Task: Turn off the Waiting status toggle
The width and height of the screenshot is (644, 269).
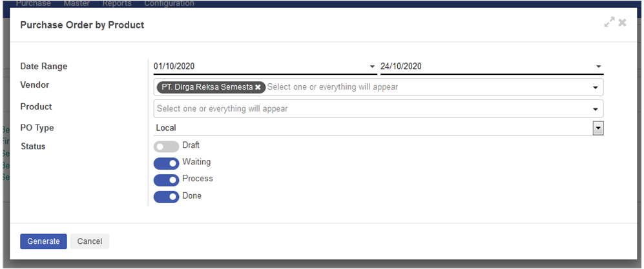Action: [166, 163]
